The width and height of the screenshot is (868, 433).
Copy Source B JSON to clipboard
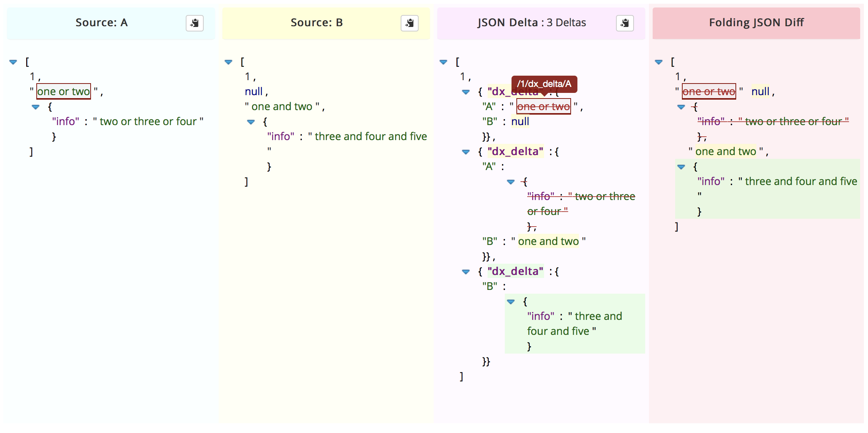click(409, 23)
